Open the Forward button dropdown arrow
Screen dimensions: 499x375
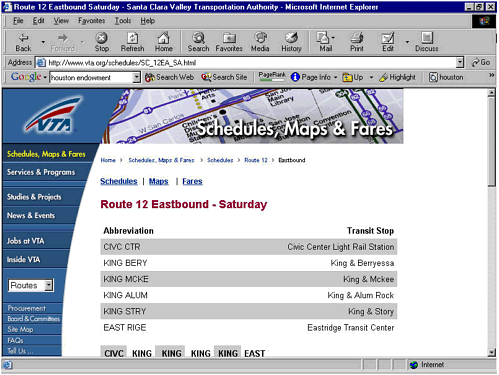tap(82, 42)
